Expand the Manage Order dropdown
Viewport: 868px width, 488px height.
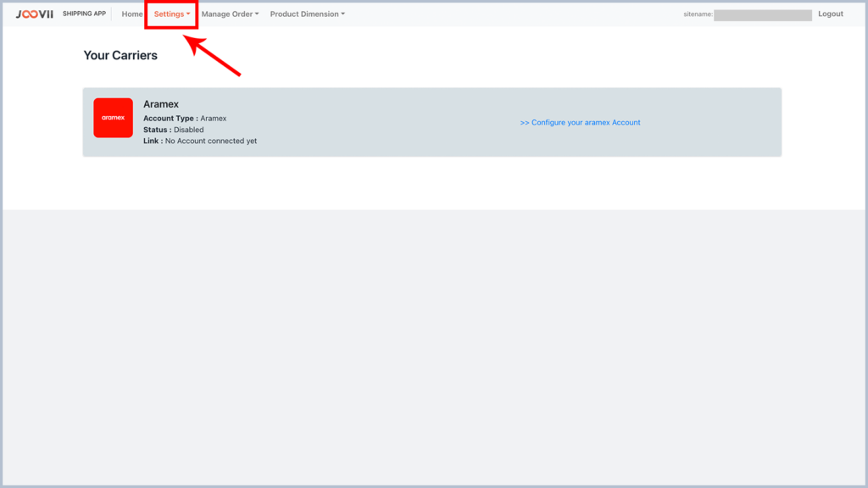click(x=229, y=14)
